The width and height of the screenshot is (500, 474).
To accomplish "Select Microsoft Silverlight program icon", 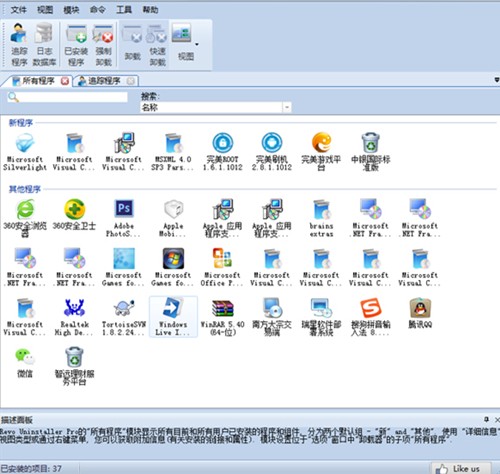I will 25,152.
